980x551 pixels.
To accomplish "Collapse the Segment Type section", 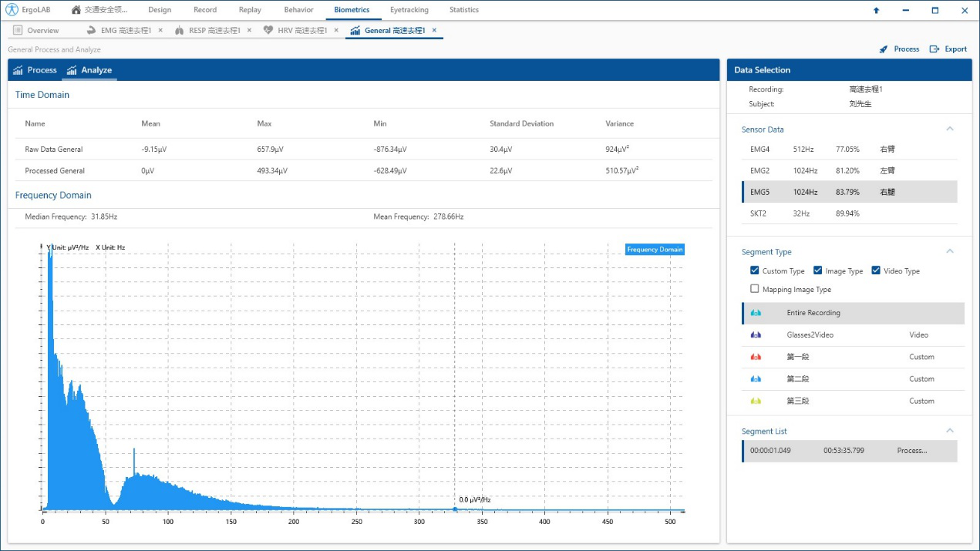I will point(950,251).
